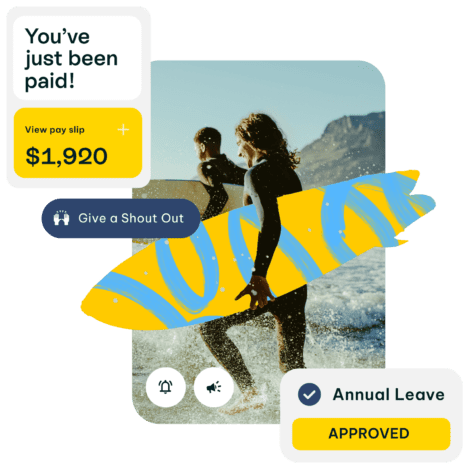This screenshot has width=468, height=468.
Task: Select the yellow pay slip card background
Action: (x=78, y=143)
